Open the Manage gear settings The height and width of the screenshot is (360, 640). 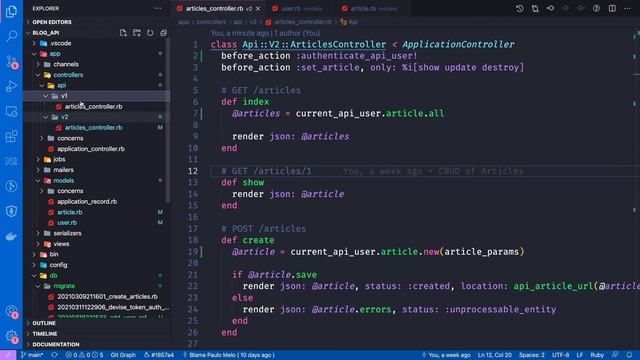tap(11, 337)
